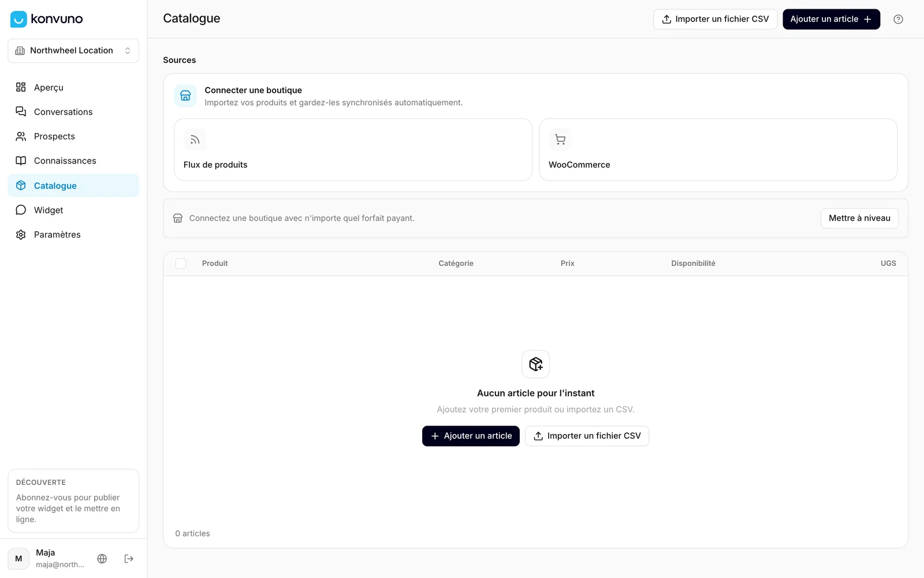Click the Catégorie column header
The width and height of the screenshot is (924, 578).
[456, 264]
